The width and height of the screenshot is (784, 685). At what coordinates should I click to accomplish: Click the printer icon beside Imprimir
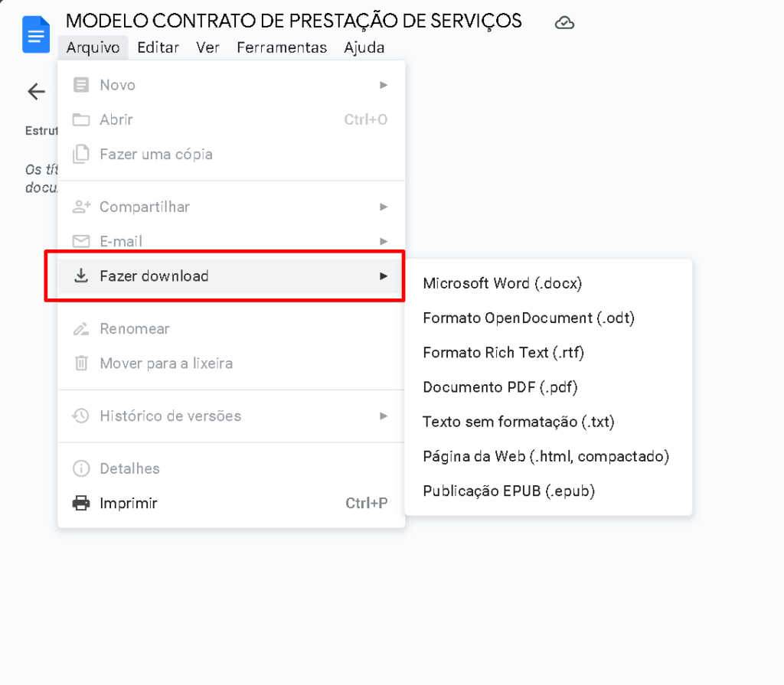tap(80, 503)
